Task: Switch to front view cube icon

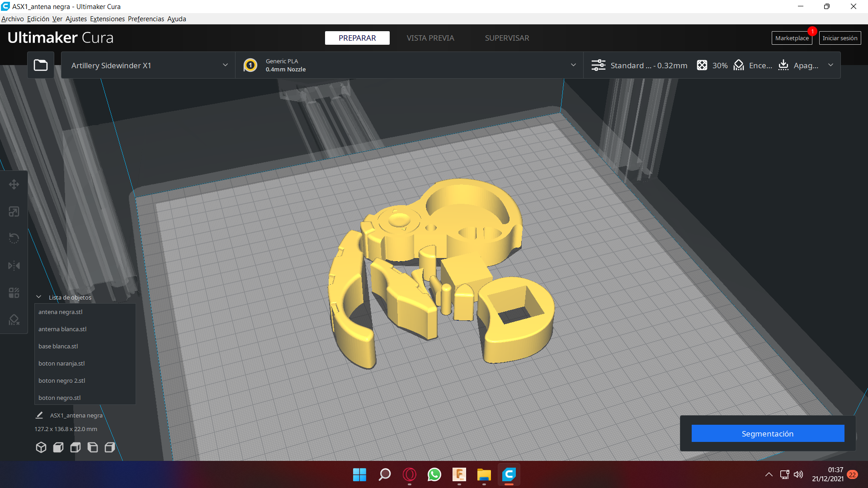Action: pyautogui.click(x=58, y=447)
